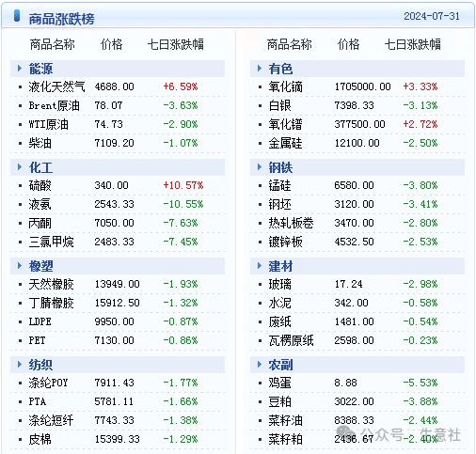Select PTA commodity name
Image resolution: width=476 pixels, height=454 pixels.
[38, 401]
